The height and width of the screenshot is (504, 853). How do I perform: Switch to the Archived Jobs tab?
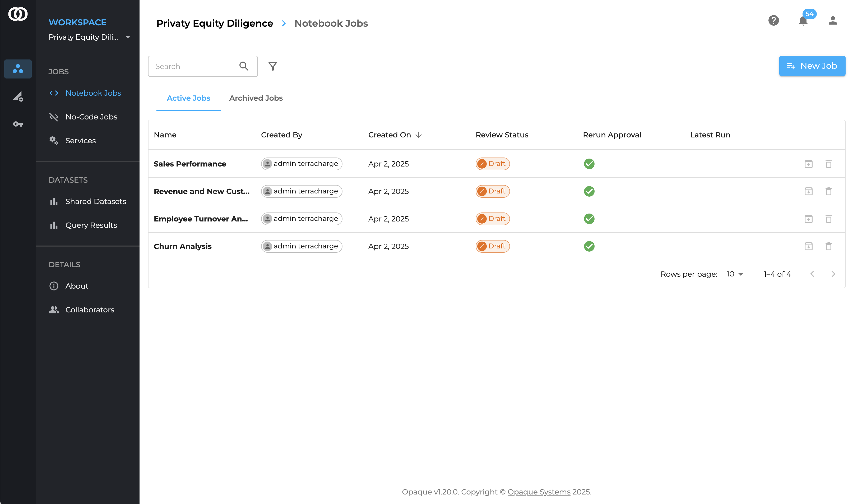(x=256, y=98)
